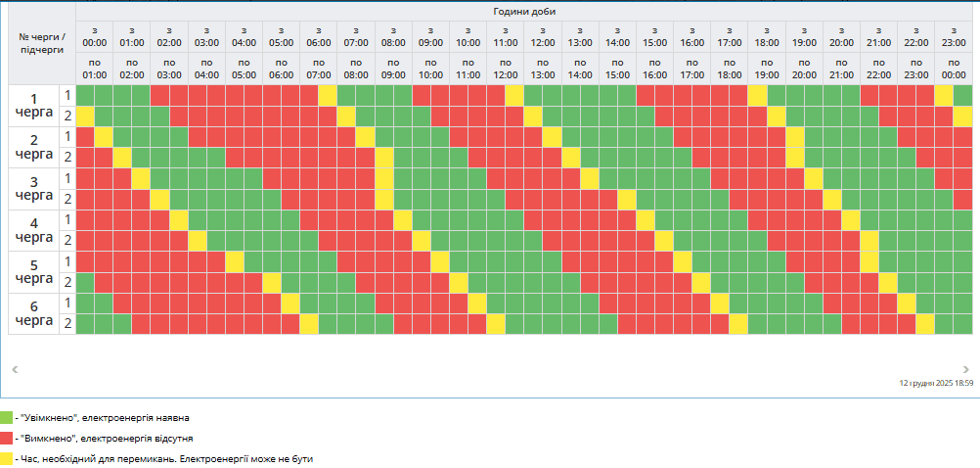Click the "№ черги / підчерги" header cell
Screen dimensions: 980x468
tap(42, 42)
